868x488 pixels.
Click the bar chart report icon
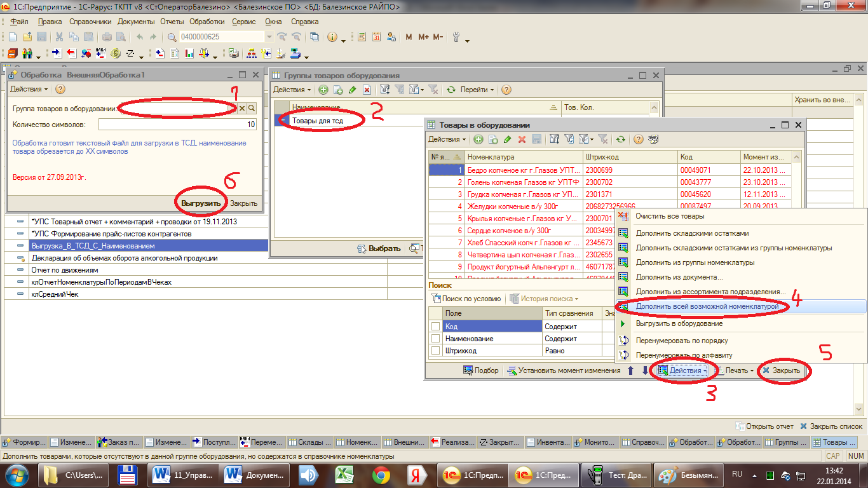point(189,53)
